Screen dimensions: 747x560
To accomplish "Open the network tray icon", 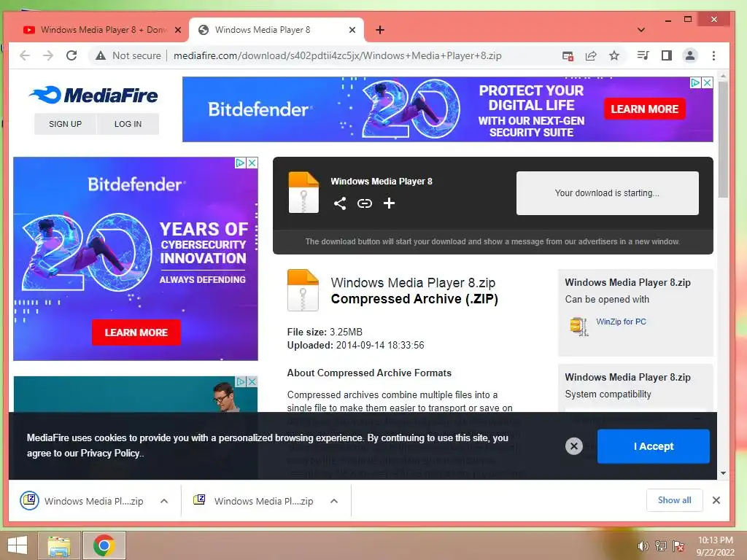I will click(660, 546).
